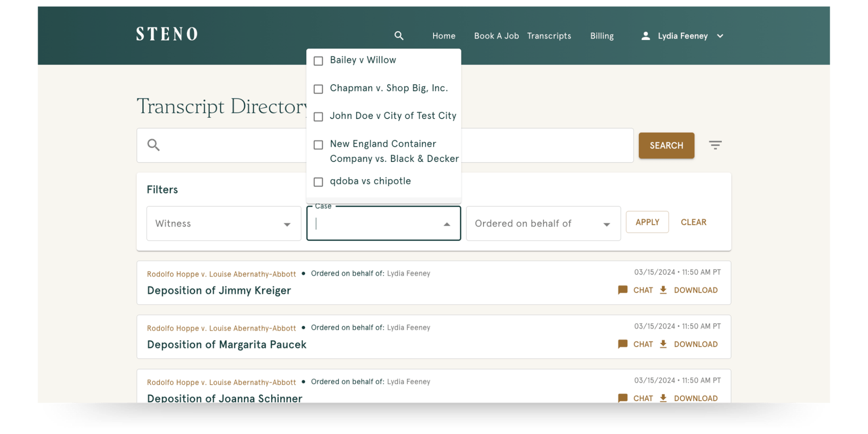Select the qdoba vs chipotle checkbox

[x=318, y=182]
